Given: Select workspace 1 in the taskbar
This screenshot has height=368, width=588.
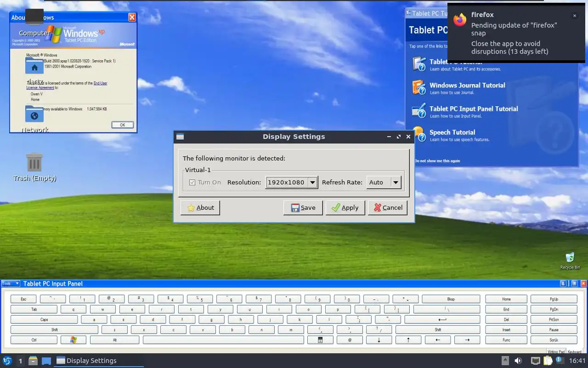Looking at the screenshot, I should tap(20, 361).
